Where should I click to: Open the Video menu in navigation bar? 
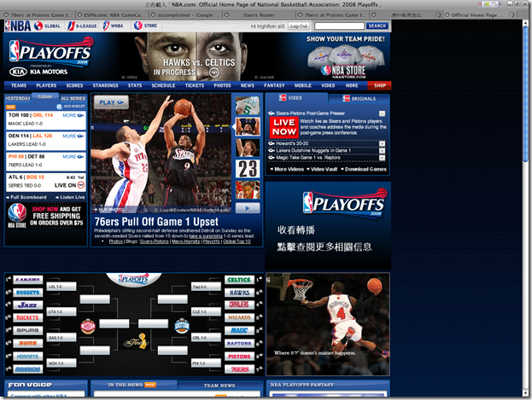tap(328, 85)
